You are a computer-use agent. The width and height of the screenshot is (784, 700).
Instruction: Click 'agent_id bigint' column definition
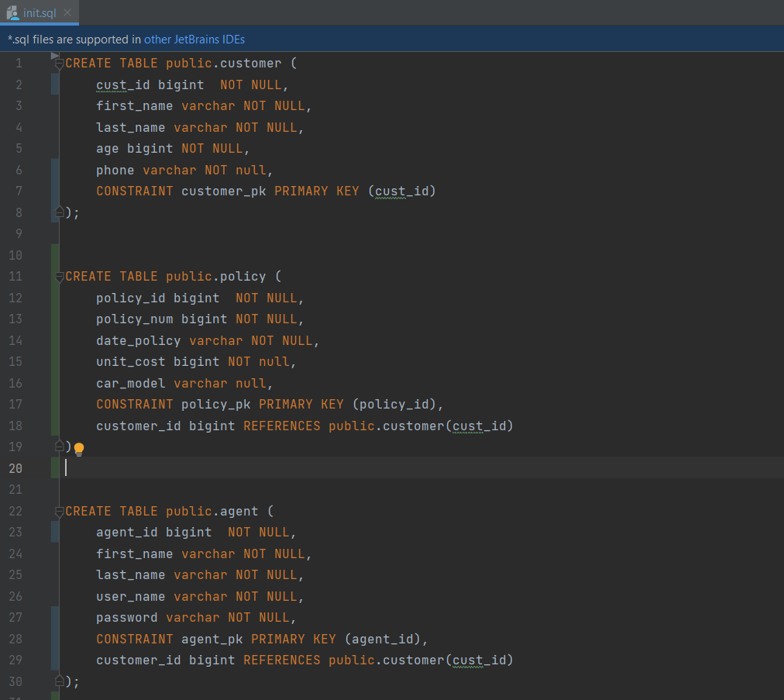click(154, 533)
